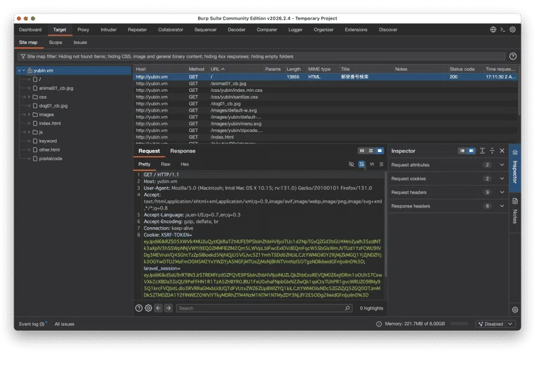Open the search help question mark icon
The width and height of the screenshot is (535, 392).
[138, 308]
